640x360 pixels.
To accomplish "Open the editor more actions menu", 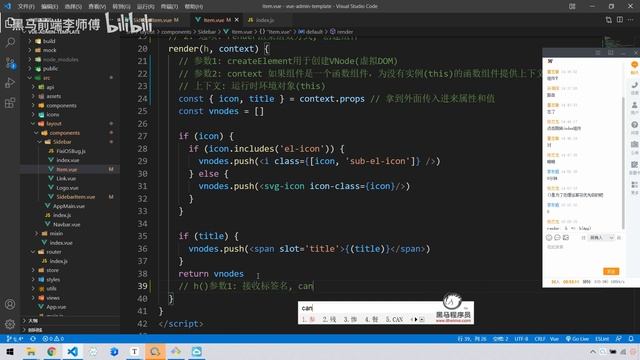I will [x=631, y=20].
